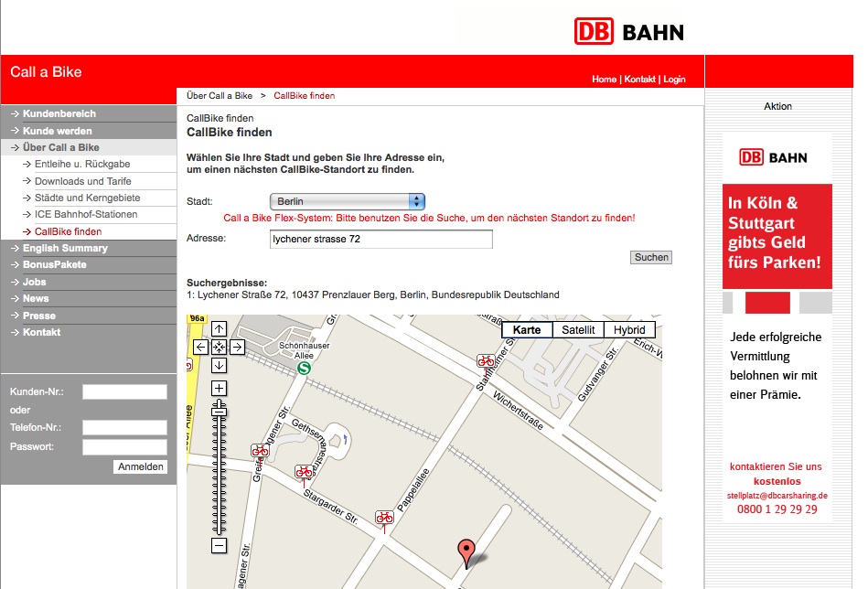Open Home link in header
The image size is (868, 589).
pyautogui.click(x=604, y=80)
